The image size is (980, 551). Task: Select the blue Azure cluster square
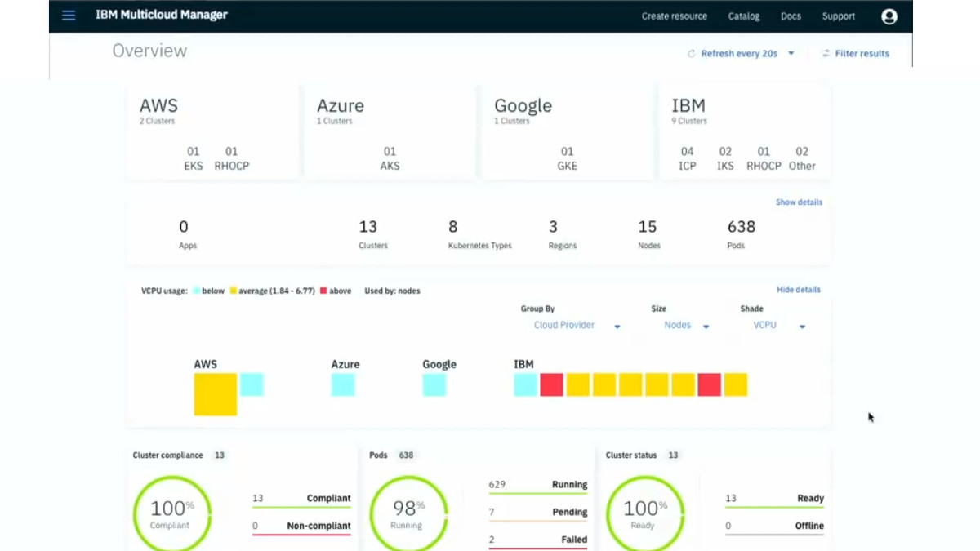tap(343, 384)
